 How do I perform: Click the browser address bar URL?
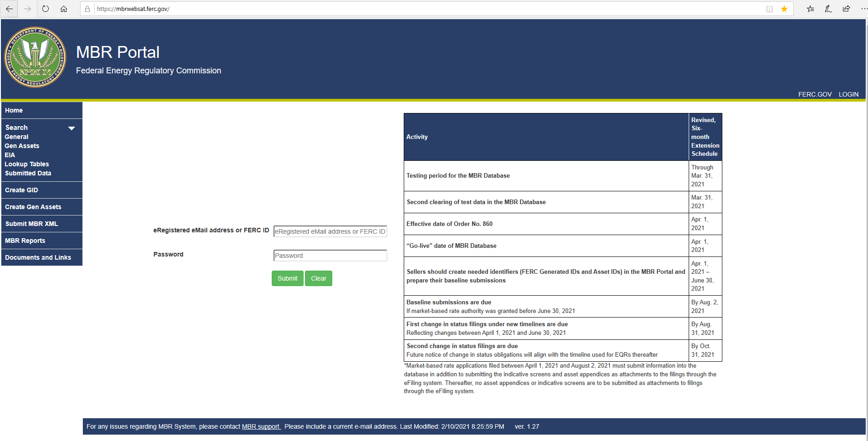pyautogui.click(x=133, y=9)
